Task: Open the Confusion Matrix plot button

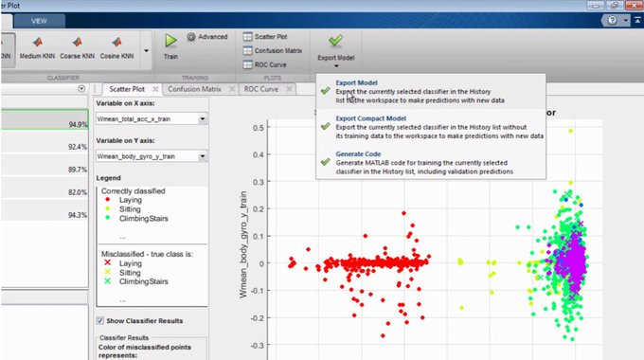Action: coord(273,50)
